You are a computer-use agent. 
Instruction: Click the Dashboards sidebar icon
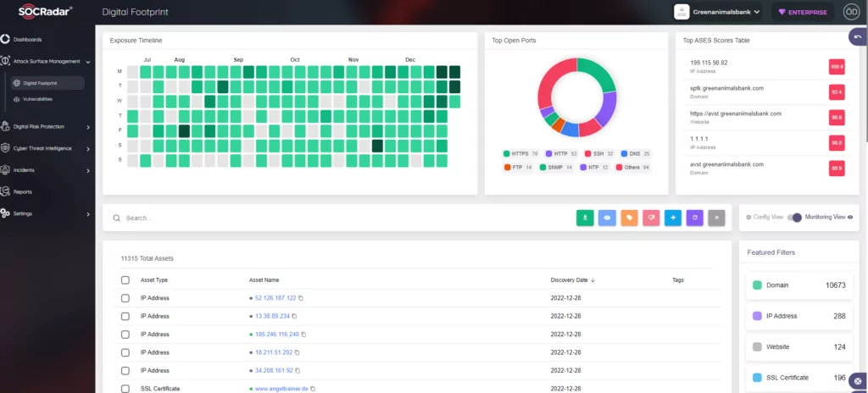[5, 39]
